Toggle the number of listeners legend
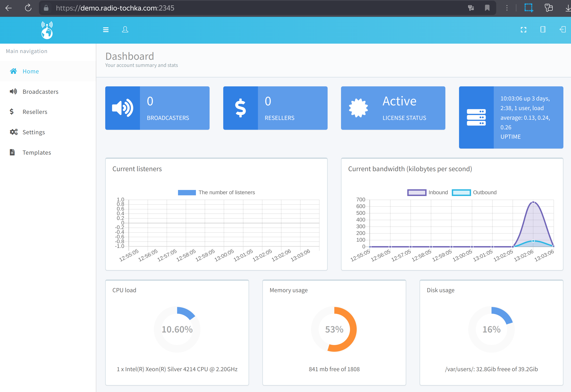The image size is (571, 392). (x=216, y=193)
